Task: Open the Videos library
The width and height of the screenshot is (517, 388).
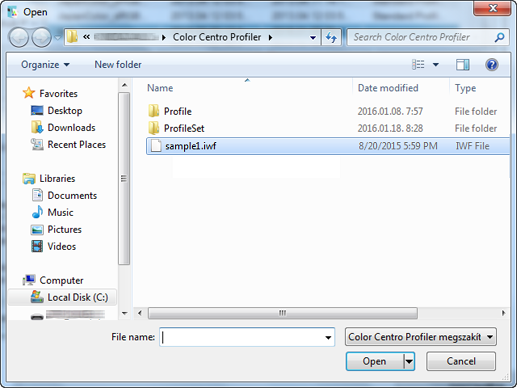Action: tap(62, 246)
